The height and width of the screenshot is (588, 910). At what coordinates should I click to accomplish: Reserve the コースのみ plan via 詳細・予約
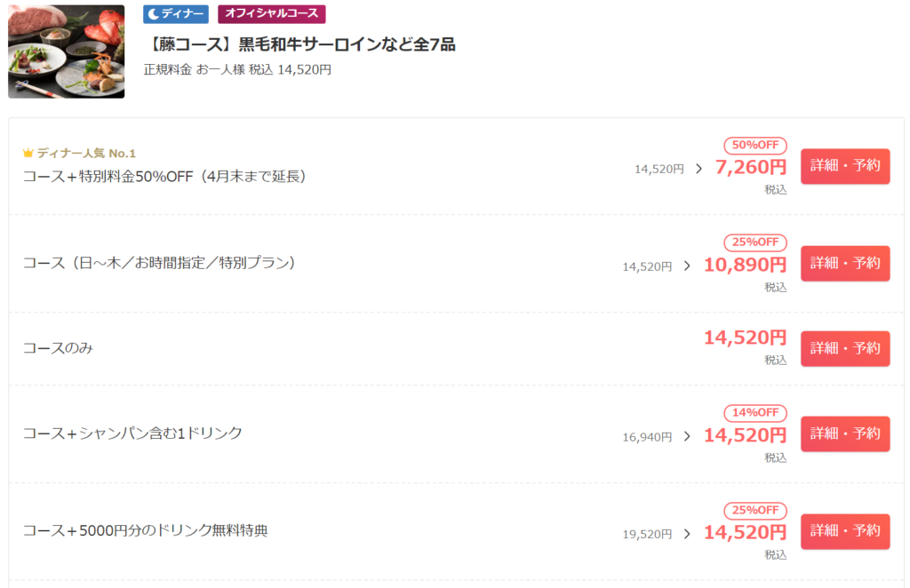pyautogui.click(x=845, y=348)
